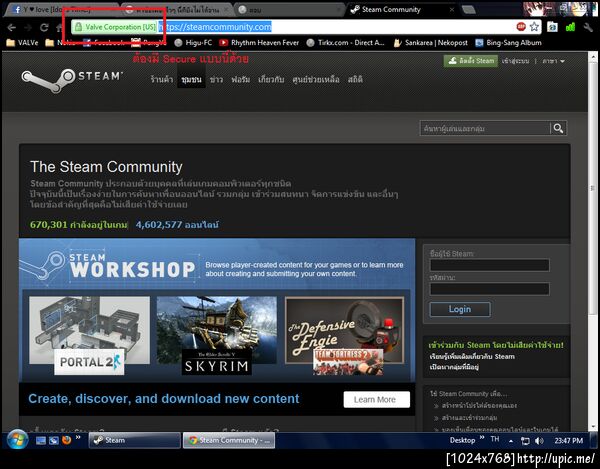
Task: Click the second link under Join Steam
Action: (454, 367)
